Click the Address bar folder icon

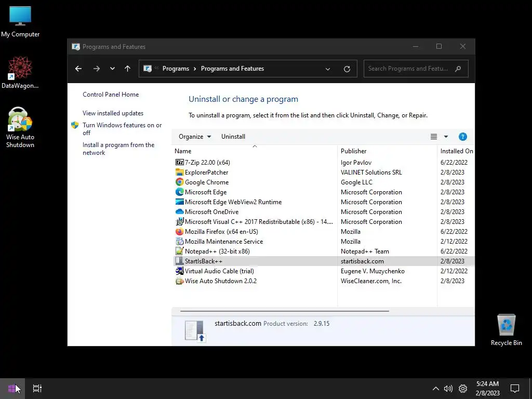pyautogui.click(x=147, y=69)
